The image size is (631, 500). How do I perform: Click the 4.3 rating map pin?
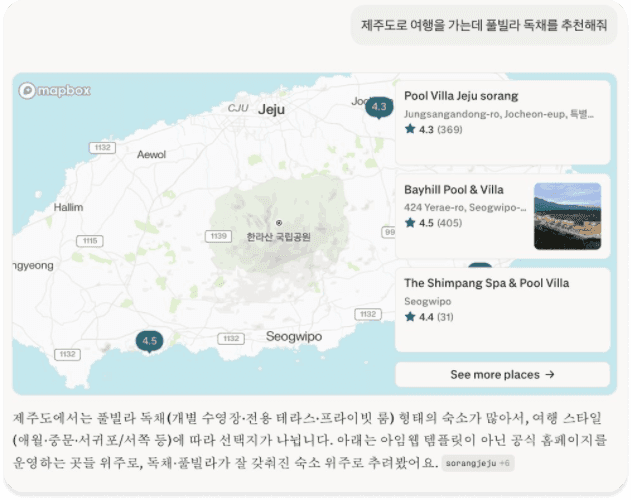pos(379,107)
